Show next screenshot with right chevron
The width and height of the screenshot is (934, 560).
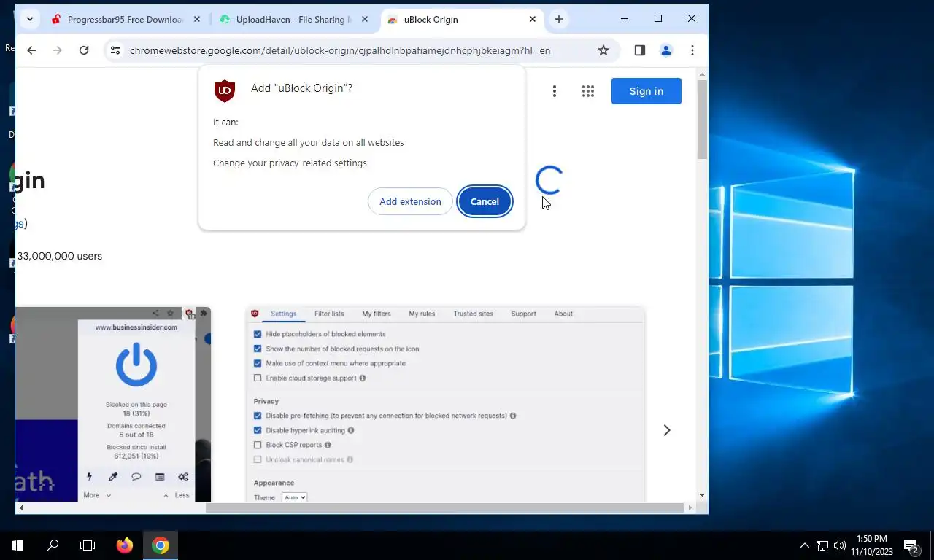tap(666, 430)
